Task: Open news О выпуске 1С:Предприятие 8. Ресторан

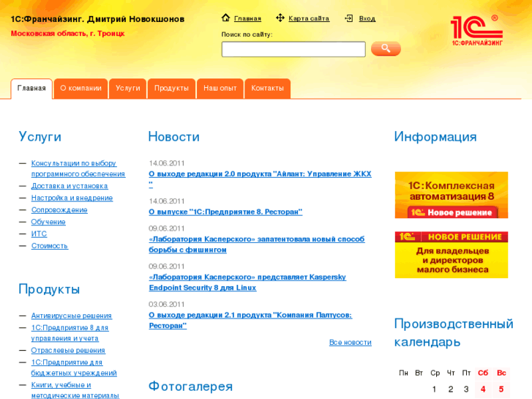Action: [x=225, y=212]
